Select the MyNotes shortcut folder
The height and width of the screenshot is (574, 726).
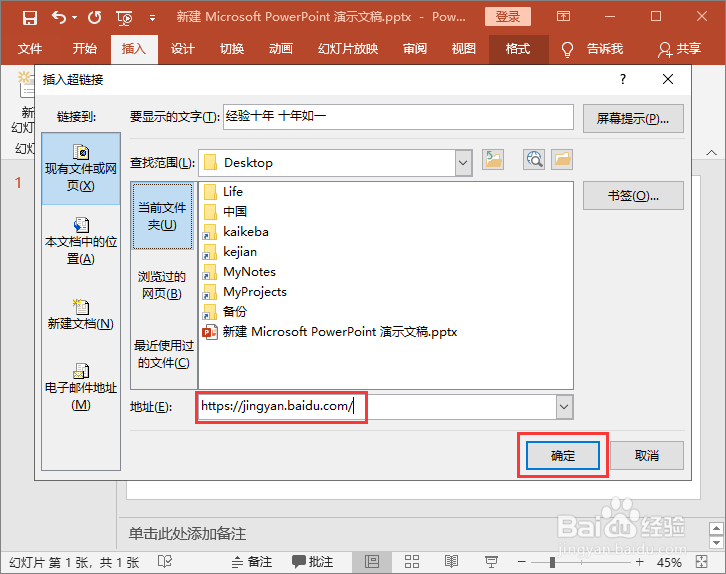[x=239, y=272]
